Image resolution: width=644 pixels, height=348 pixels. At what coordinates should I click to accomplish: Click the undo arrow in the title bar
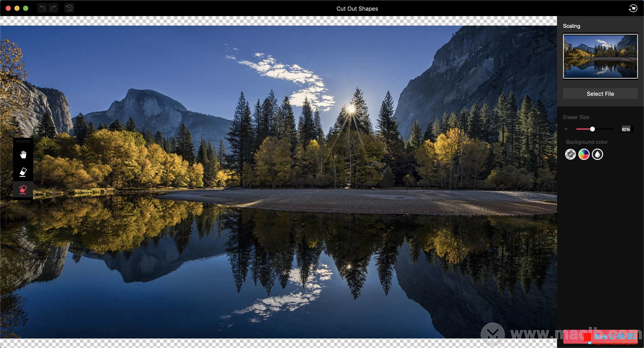[x=42, y=8]
